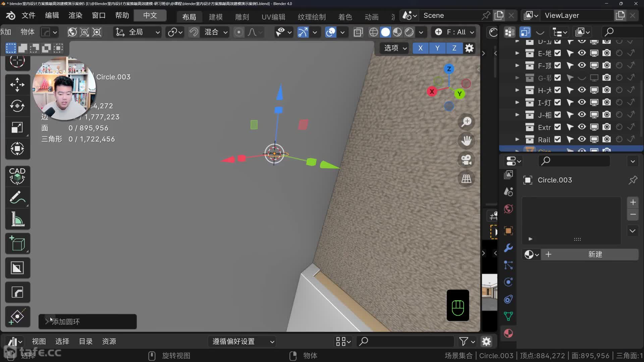Activate the Measure tool
Screen dimensions: 644x362
pyautogui.click(x=17, y=219)
